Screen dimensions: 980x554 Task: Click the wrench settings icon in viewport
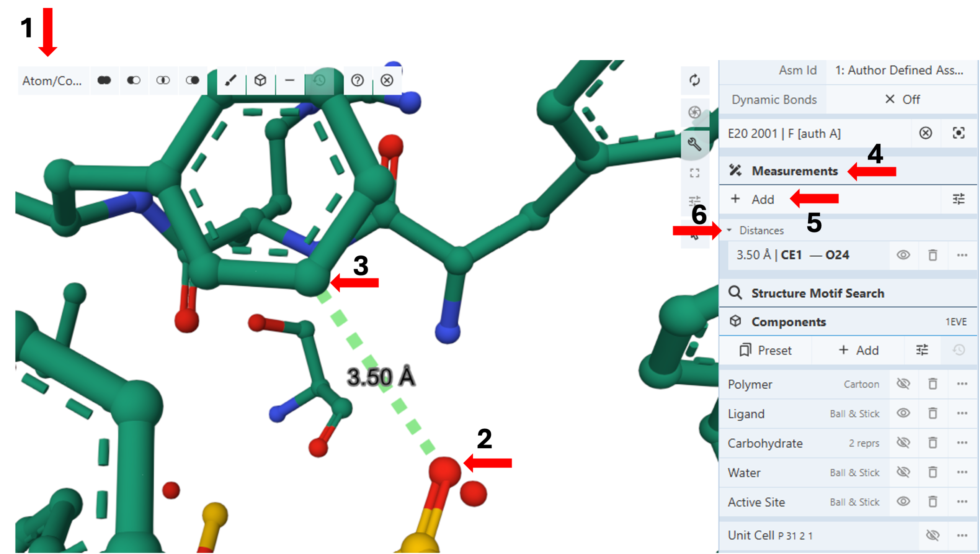[694, 144]
